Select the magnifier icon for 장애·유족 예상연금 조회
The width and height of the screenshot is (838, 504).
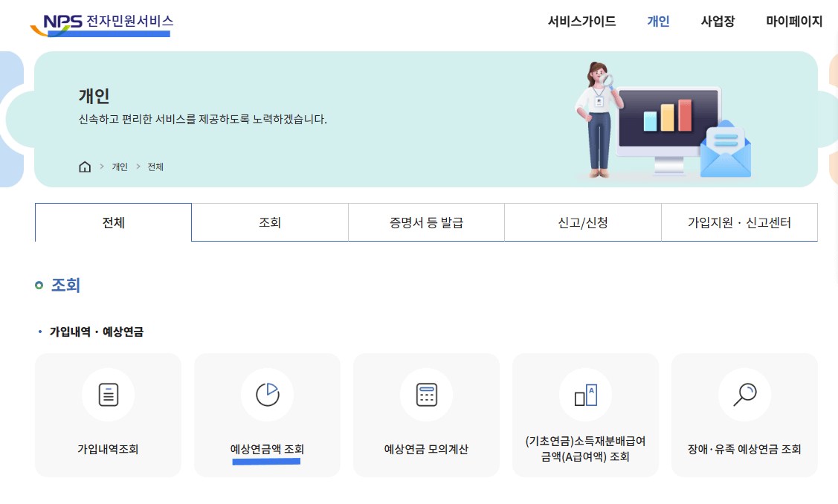[744, 395]
